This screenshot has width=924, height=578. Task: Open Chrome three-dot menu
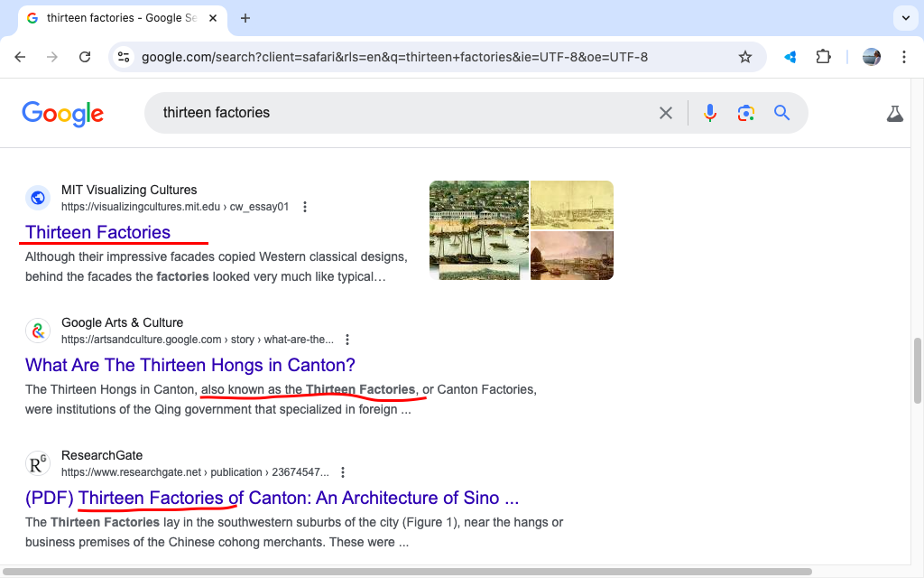point(903,57)
